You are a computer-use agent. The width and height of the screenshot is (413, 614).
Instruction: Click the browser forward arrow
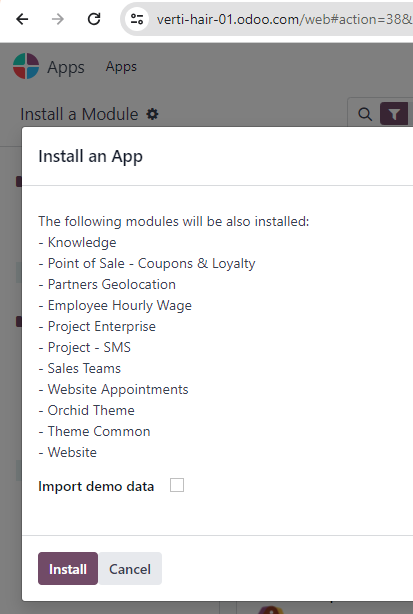pos(58,19)
